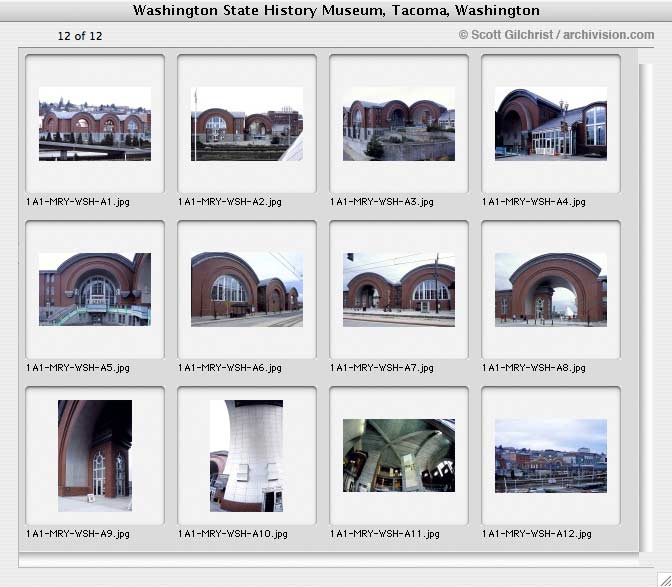Click the file name 1A1-MRY-WSH-A4.jpg
Viewport: 672px width, 587px height.
(534, 202)
